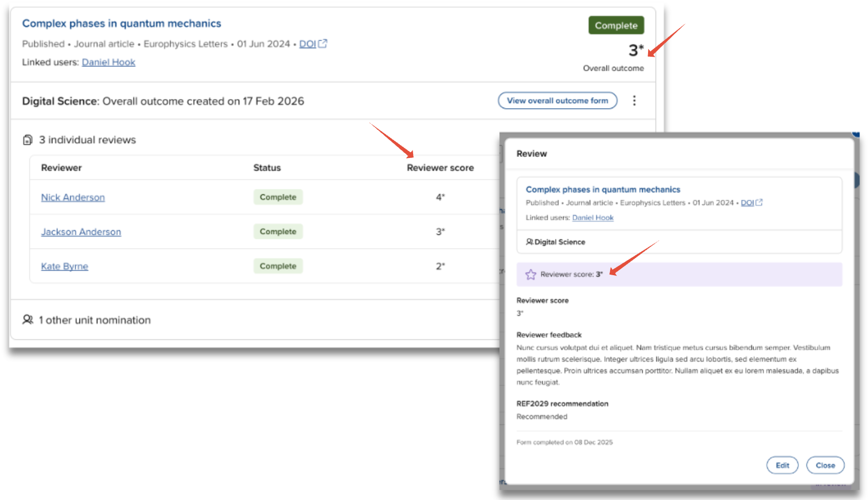The width and height of the screenshot is (868, 500).
Task: Click the individual reviews document icon
Action: (x=28, y=140)
